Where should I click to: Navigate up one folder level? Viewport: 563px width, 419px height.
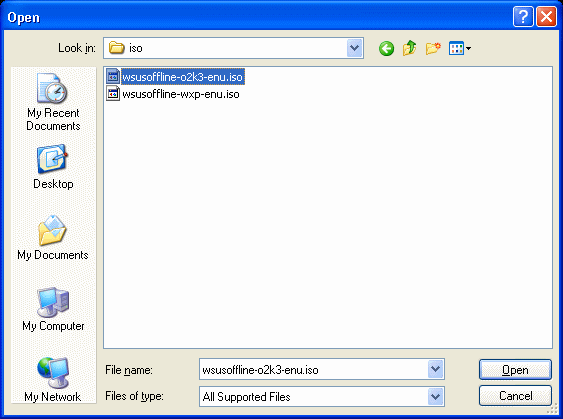pyautogui.click(x=409, y=48)
